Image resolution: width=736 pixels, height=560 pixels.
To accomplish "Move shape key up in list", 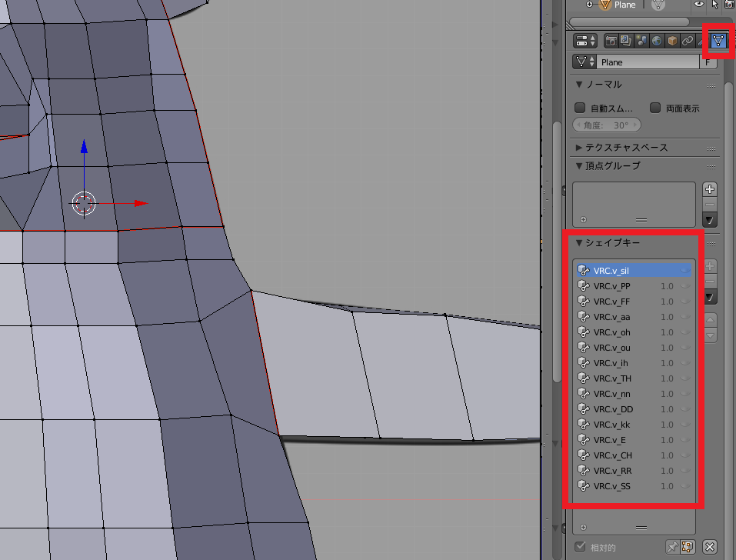I will [x=710, y=320].
